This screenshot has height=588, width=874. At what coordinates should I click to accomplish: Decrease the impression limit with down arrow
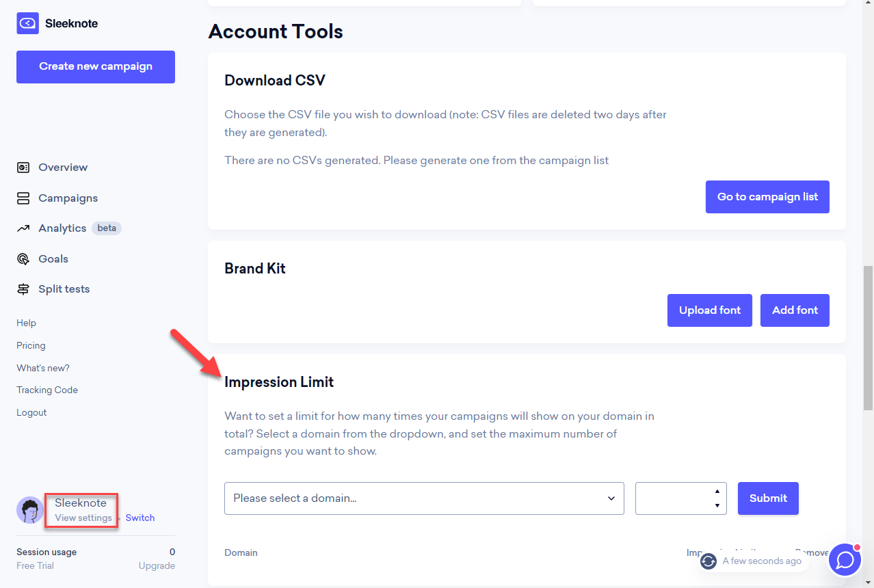[x=717, y=505]
